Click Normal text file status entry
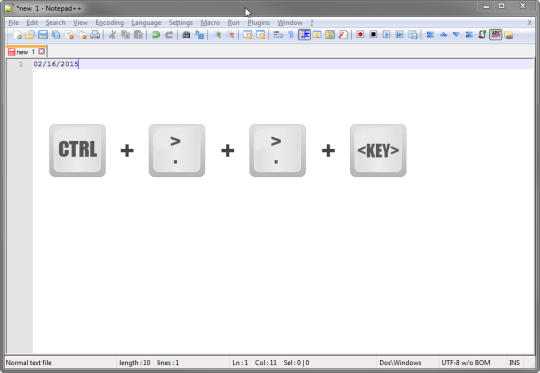Image resolution: width=540 pixels, height=373 pixels. pyautogui.click(x=29, y=363)
